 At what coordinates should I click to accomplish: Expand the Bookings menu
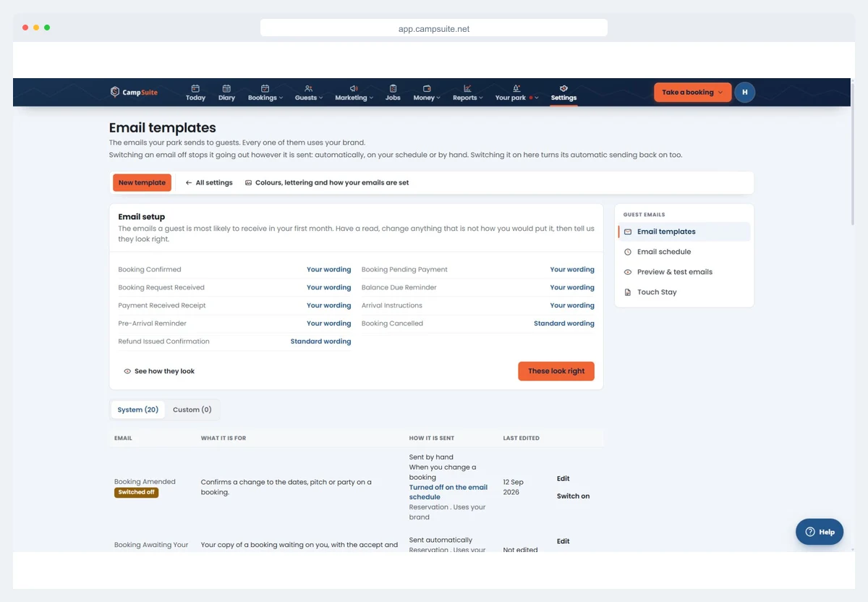click(265, 93)
